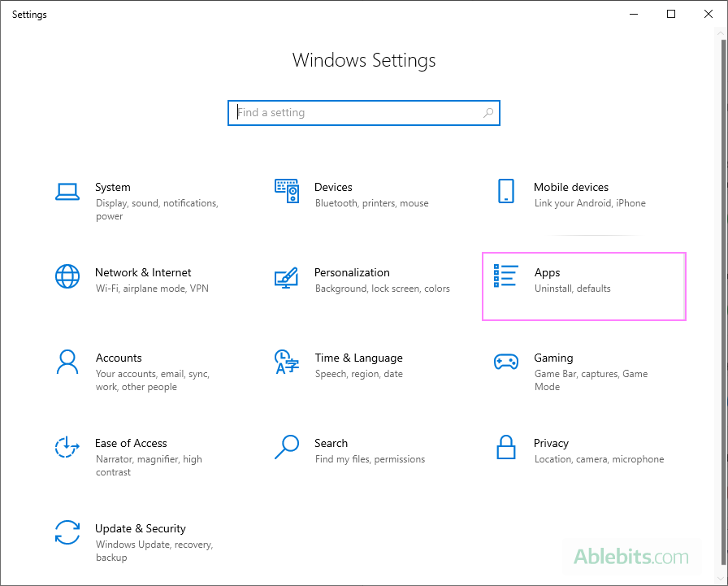Open Network & Internet globe icon

pos(67,276)
